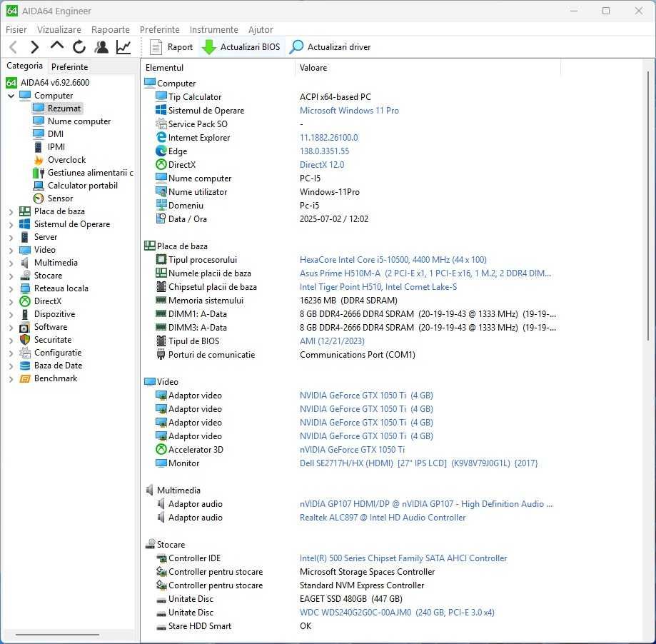Expand the Multimedia tree node
Image resolution: width=656 pixels, height=644 pixels.
click(11, 263)
